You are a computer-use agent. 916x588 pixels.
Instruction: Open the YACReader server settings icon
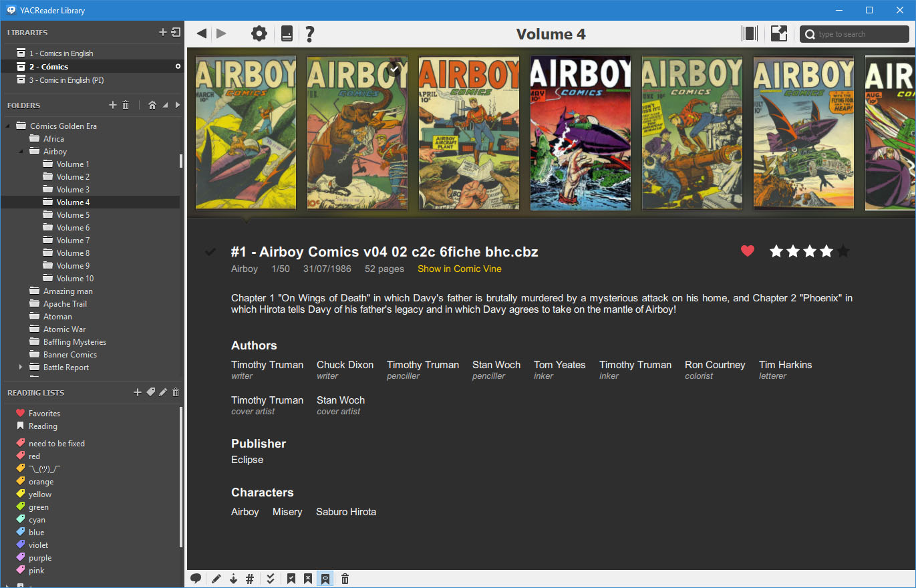pos(287,33)
